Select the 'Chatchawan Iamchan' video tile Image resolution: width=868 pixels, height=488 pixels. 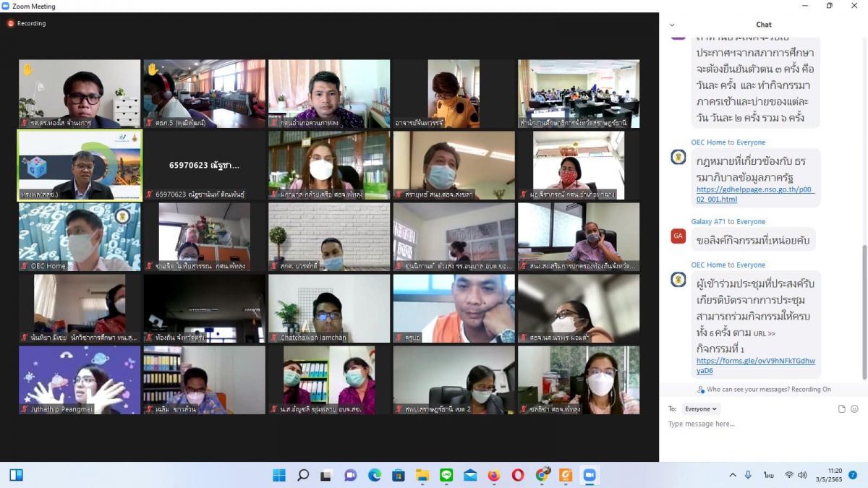click(329, 308)
